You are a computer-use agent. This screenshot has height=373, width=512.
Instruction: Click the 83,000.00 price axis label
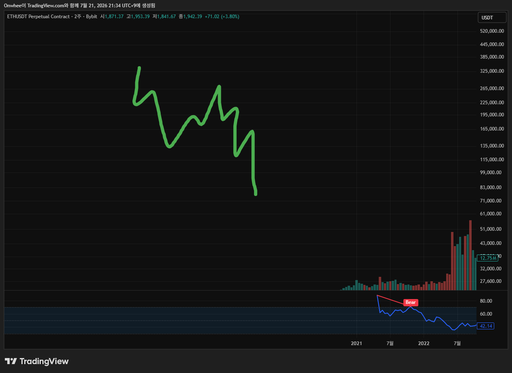pos(491,187)
